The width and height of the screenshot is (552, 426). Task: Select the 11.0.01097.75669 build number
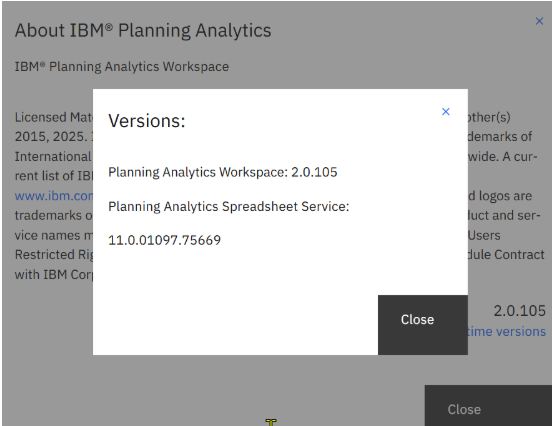tap(164, 240)
